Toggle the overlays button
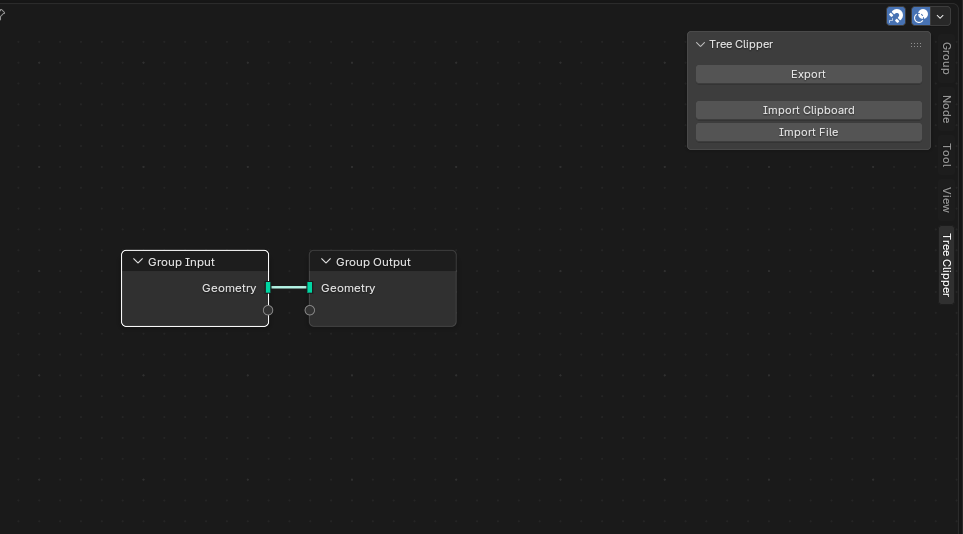Viewport: 963px width, 534px height. pyautogui.click(x=921, y=16)
